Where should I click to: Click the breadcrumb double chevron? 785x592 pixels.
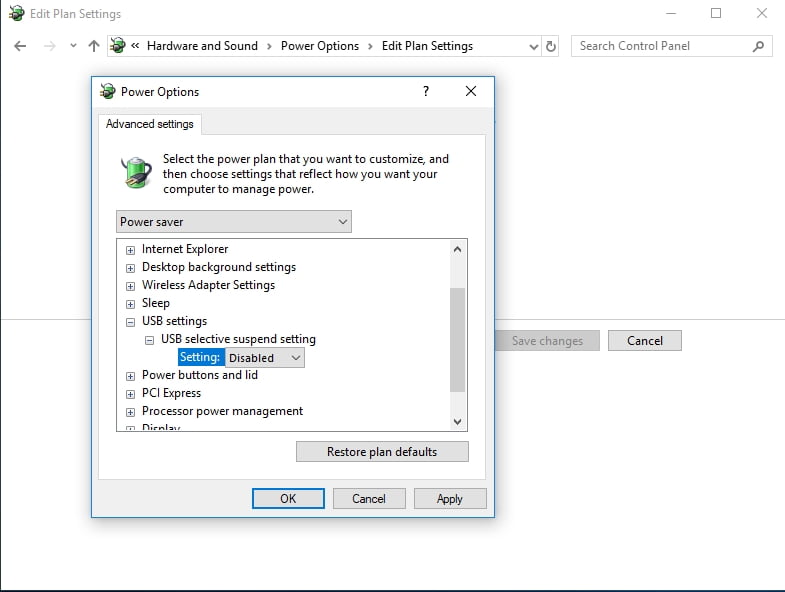tap(135, 46)
